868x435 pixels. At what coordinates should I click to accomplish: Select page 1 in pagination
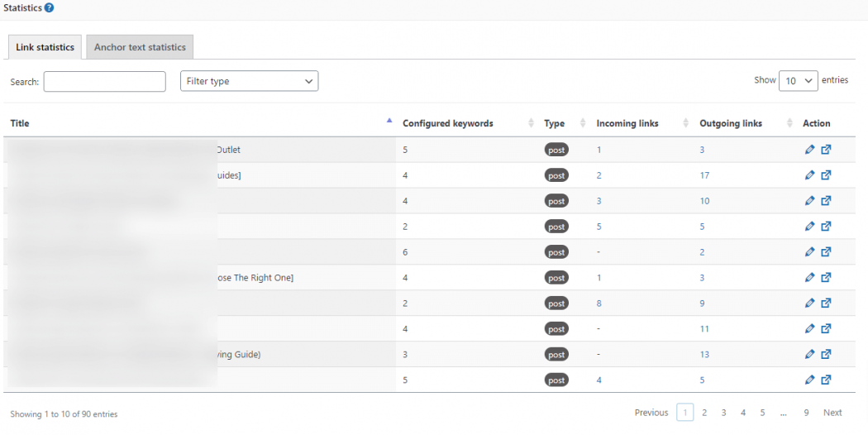685,413
